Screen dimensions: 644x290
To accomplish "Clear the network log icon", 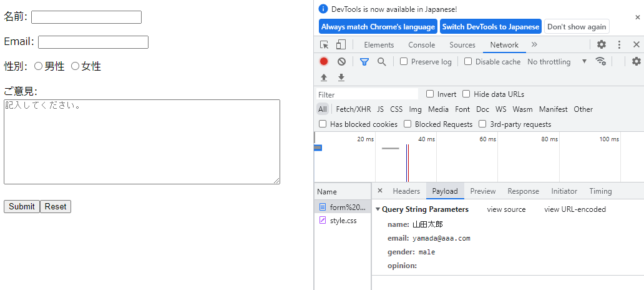I will [342, 62].
